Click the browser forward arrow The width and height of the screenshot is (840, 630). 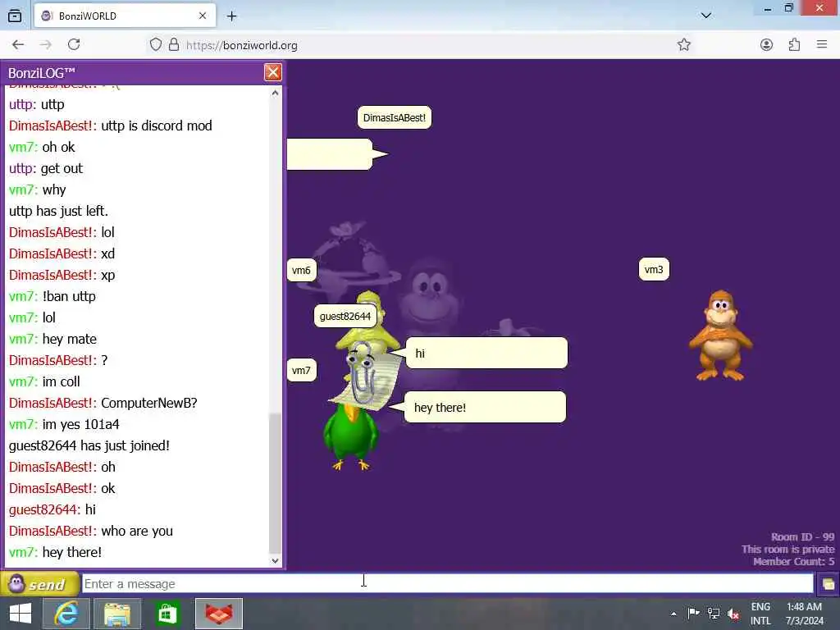coord(46,45)
